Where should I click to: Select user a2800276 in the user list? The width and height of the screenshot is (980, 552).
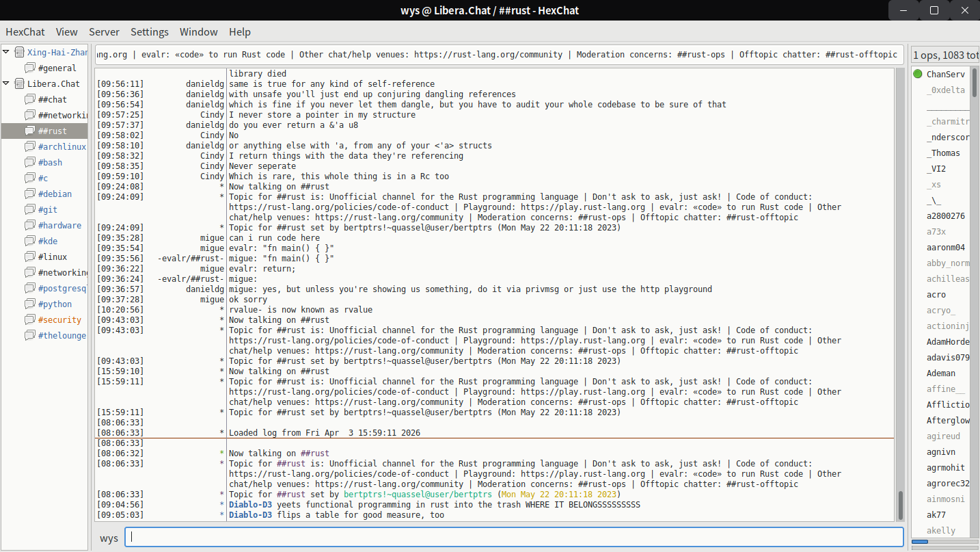point(946,216)
